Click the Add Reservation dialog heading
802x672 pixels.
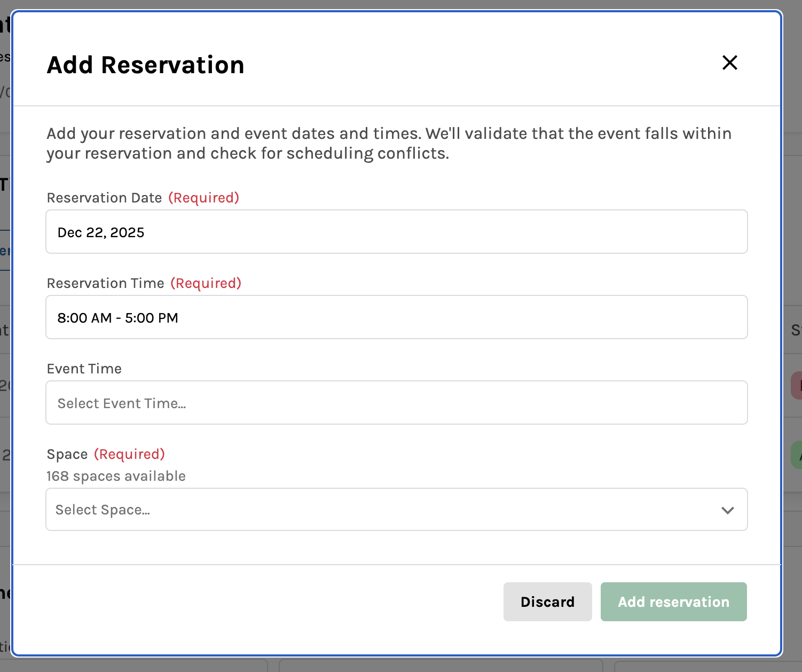(145, 65)
